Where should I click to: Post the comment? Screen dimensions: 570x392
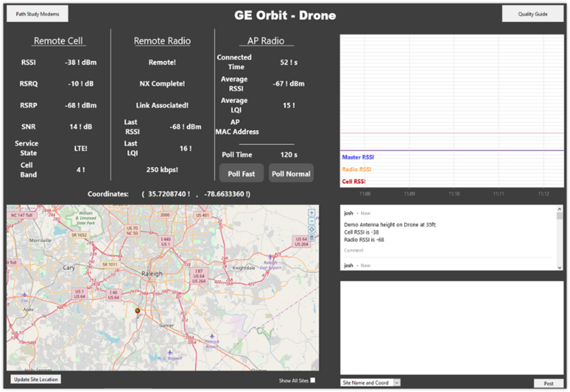click(x=549, y=383)
